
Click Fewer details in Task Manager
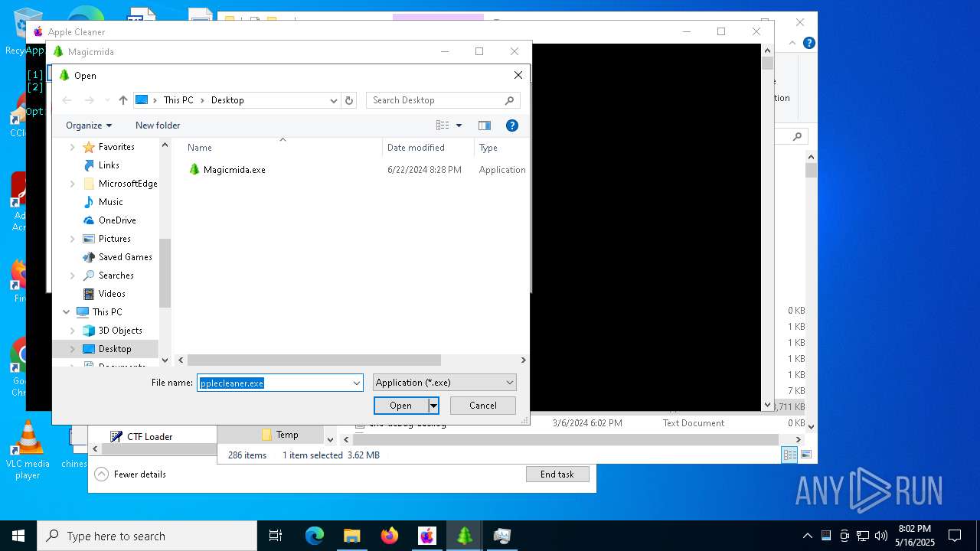[x=132, y=474]
